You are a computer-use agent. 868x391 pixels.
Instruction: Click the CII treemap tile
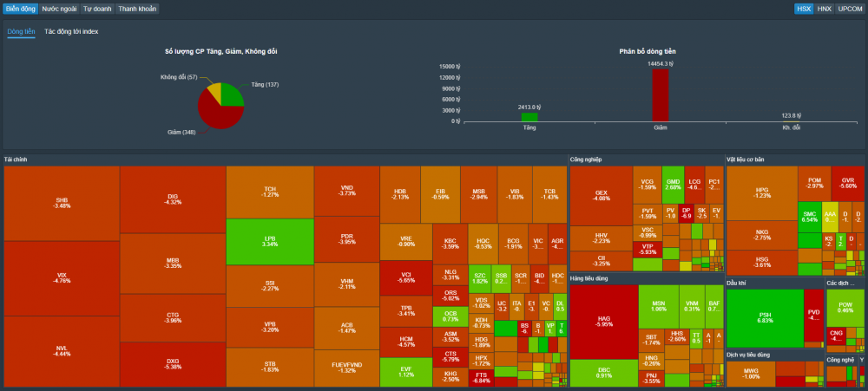pos(602,261)
